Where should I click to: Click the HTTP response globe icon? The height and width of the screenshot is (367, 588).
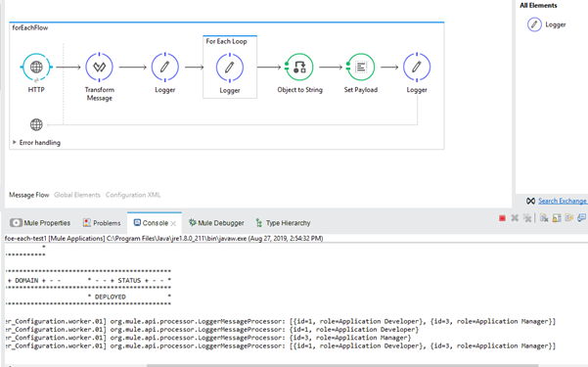click(x=36, y=124)
